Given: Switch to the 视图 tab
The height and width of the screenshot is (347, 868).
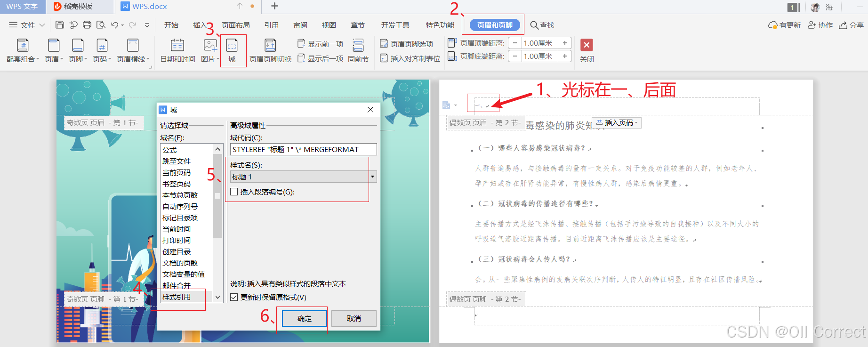Looking at the screenshot, I should click(x=329, y=25).
